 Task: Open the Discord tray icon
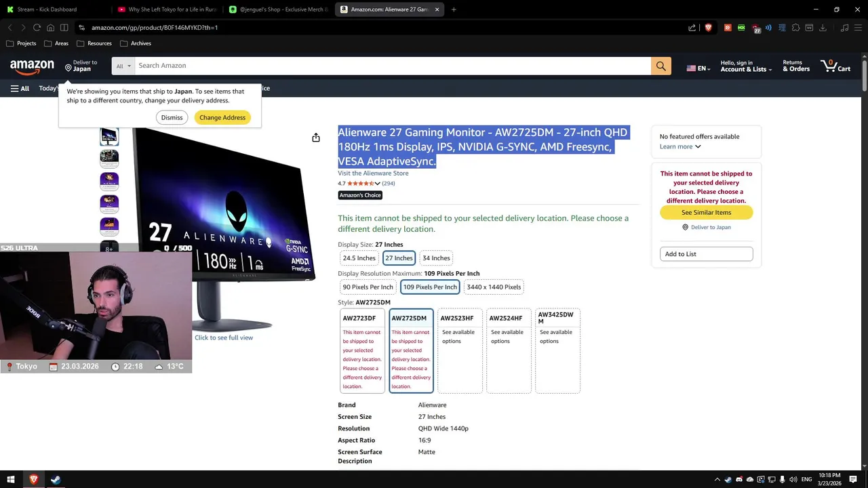point(739,480)
